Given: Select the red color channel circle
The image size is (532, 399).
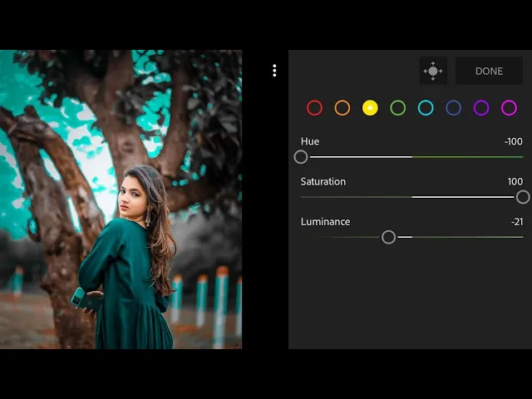Looking at the screenshot, I should click(314, 108).
